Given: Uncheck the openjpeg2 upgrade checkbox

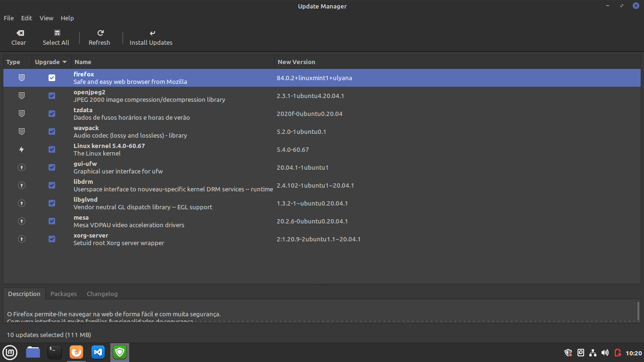Looking at the screenshot, I should pyautogui.click(x=52, y=96).
